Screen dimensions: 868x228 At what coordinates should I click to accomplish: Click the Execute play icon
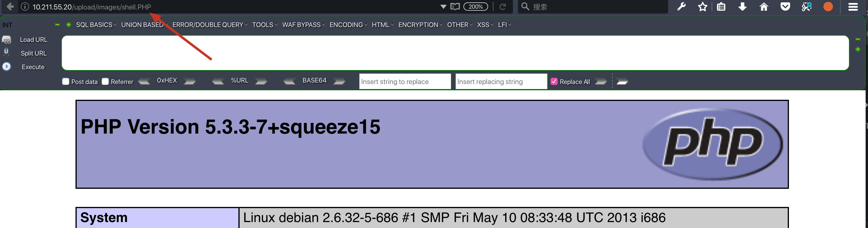[7, 66]
